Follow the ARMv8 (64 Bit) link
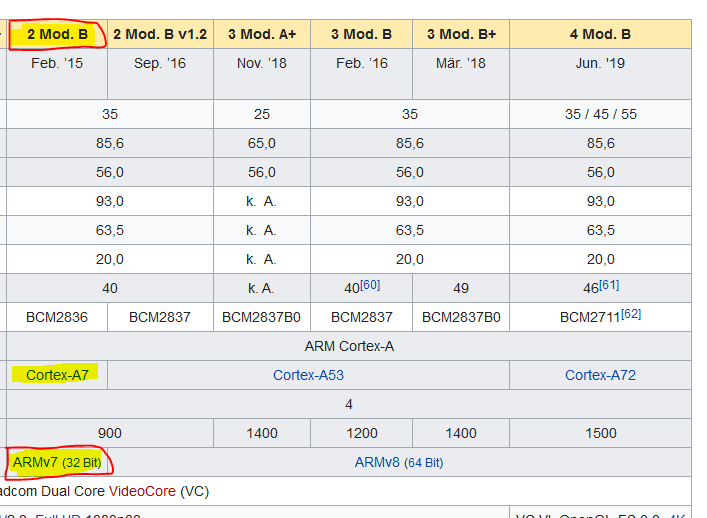Viewport: 707px width, 518px height. pos(399,462)
